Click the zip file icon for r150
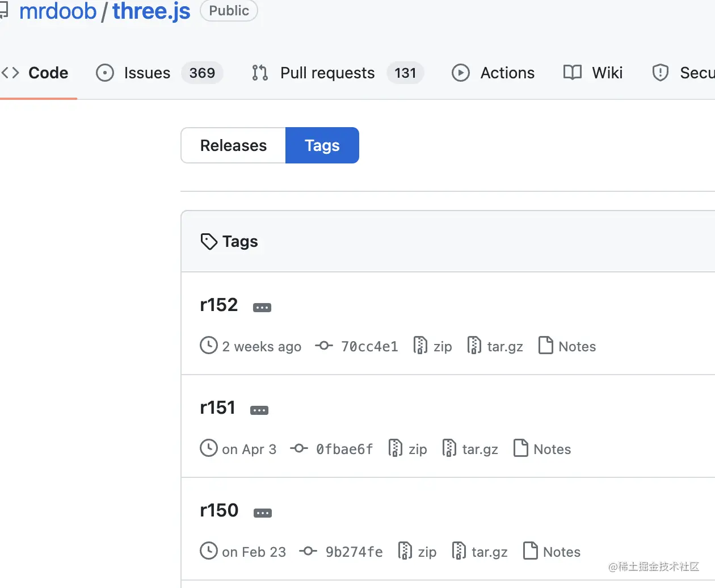 (405, 551)
